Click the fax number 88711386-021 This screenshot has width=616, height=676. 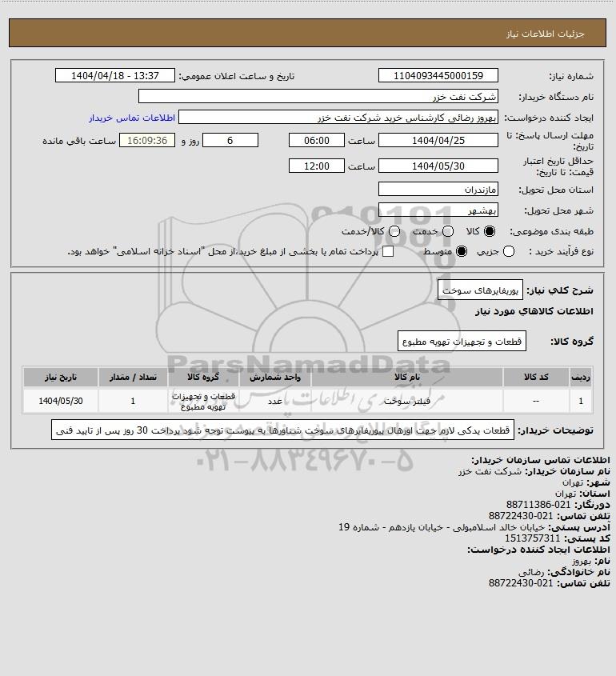point(538,505)
